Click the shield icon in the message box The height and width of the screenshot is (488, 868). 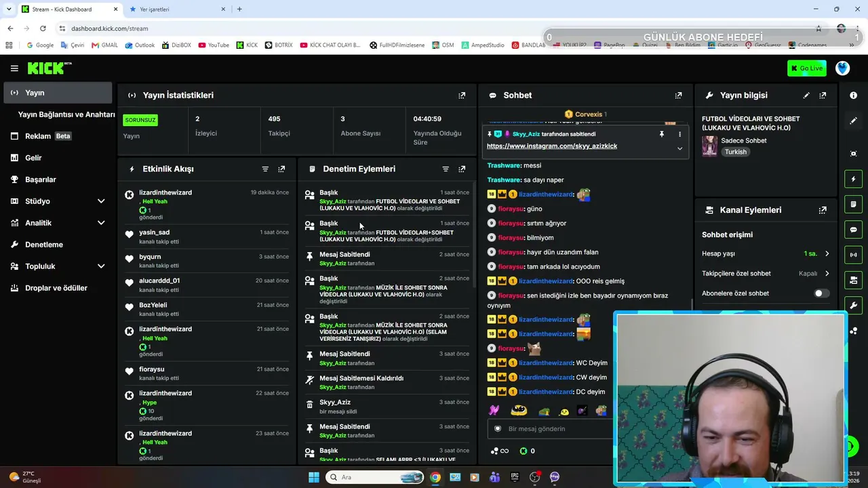(x=497, y=429)
